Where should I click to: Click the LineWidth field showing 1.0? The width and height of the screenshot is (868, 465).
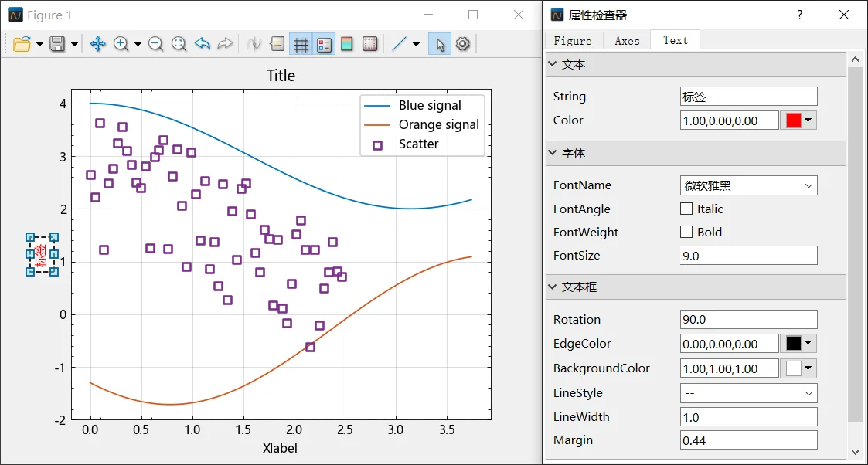click(x=748, y=417)
